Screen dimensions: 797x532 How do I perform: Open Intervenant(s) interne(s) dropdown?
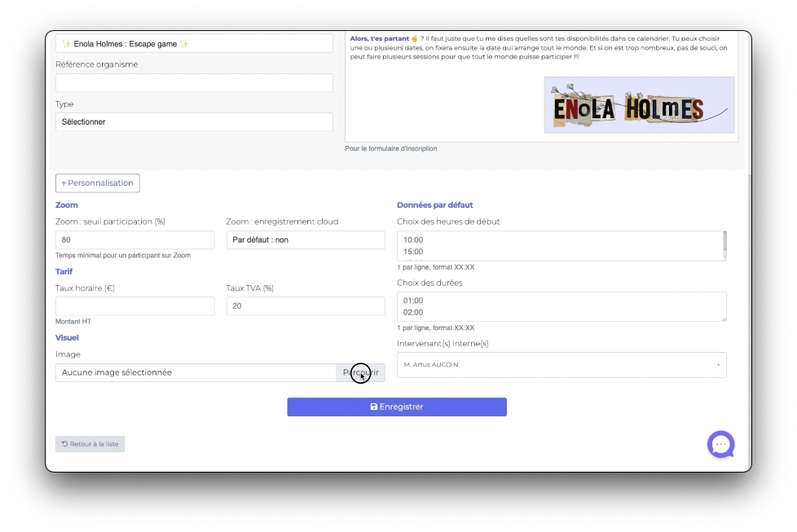pyautogui.click(x=561, y=365)
